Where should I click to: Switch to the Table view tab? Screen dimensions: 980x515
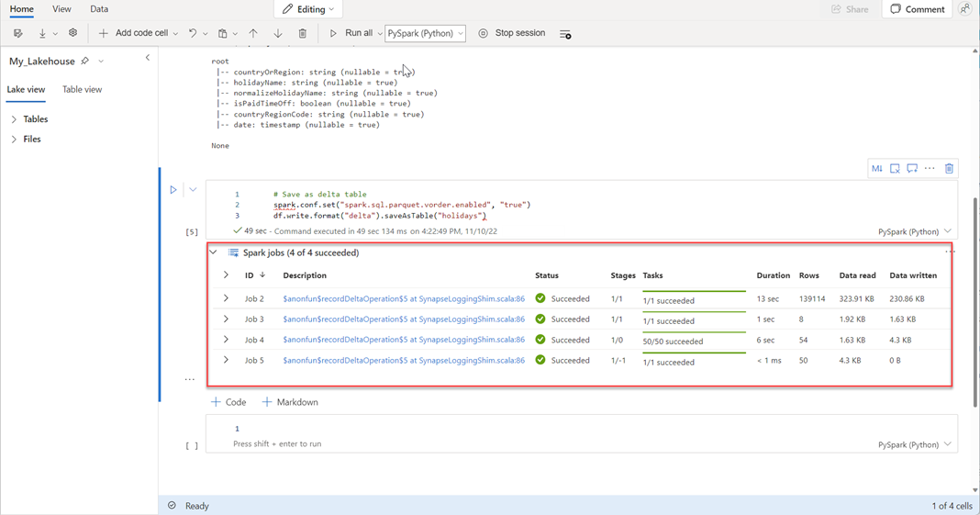click(x=82, y=89)
